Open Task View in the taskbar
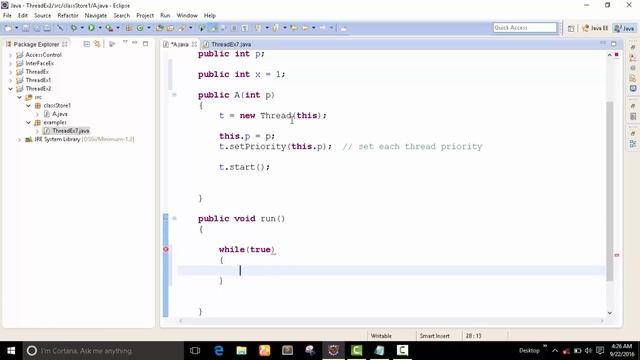Viewport: 640px width, 360px height. (x=195, y=350)
